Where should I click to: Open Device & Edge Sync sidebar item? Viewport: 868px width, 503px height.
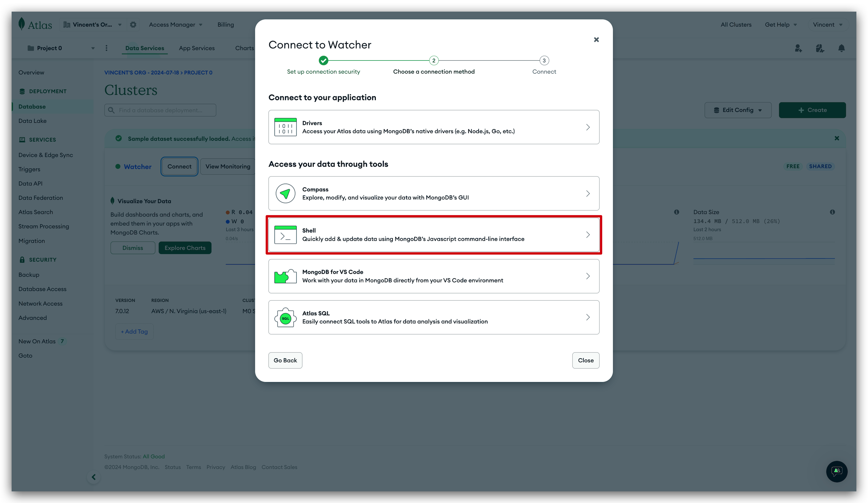(46, 155)
